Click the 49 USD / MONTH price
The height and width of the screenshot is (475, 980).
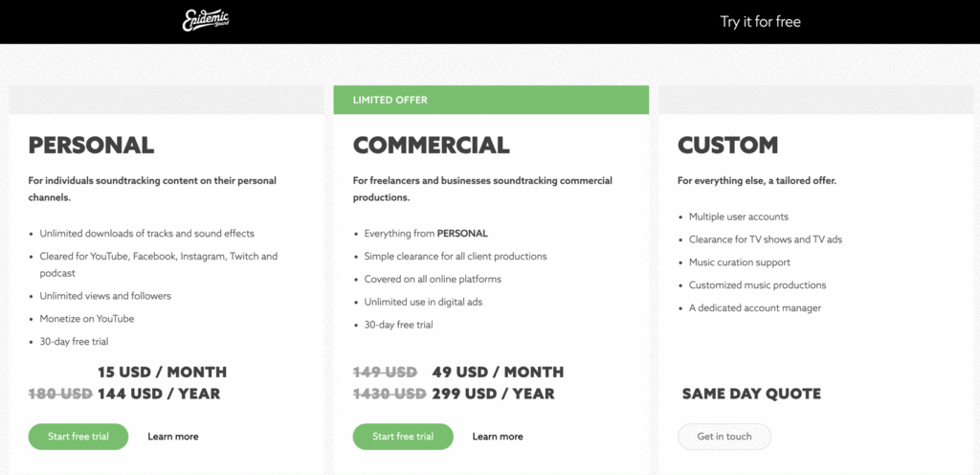tap(498, 373)
